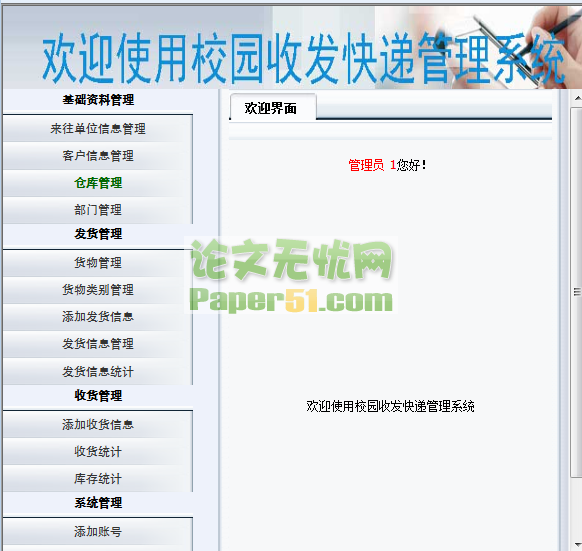The width and height of the screenshot is (582, 551).
Task: Click 添加收货信息 entry
Action: pyautogui.click(x=98, y=425)
